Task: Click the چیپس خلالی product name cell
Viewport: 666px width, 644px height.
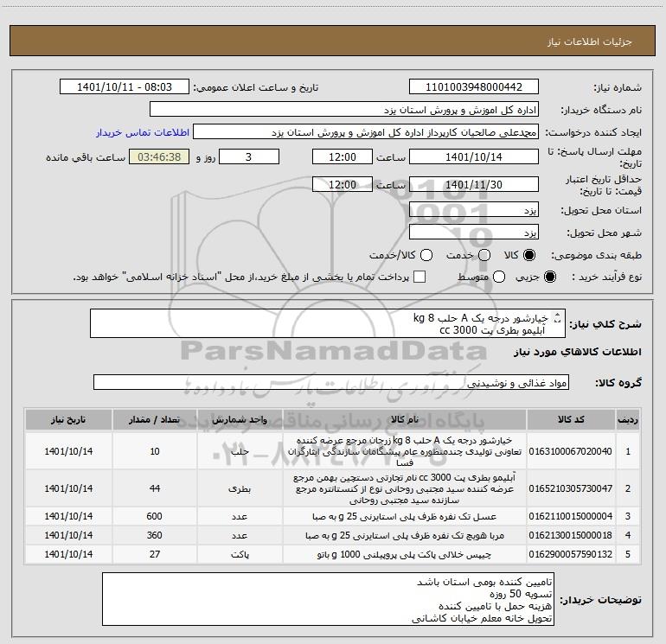Action: point(405,554)
